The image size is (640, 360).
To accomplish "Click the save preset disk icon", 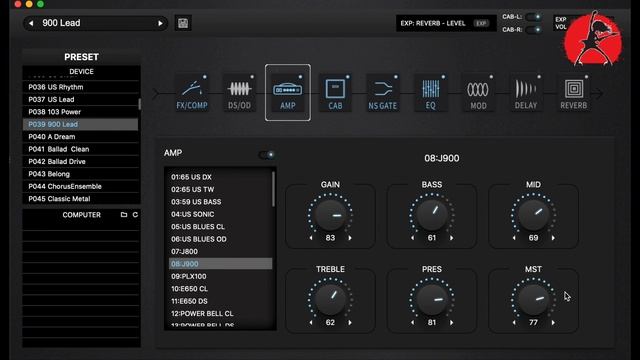I will click(x=183, y=23).
